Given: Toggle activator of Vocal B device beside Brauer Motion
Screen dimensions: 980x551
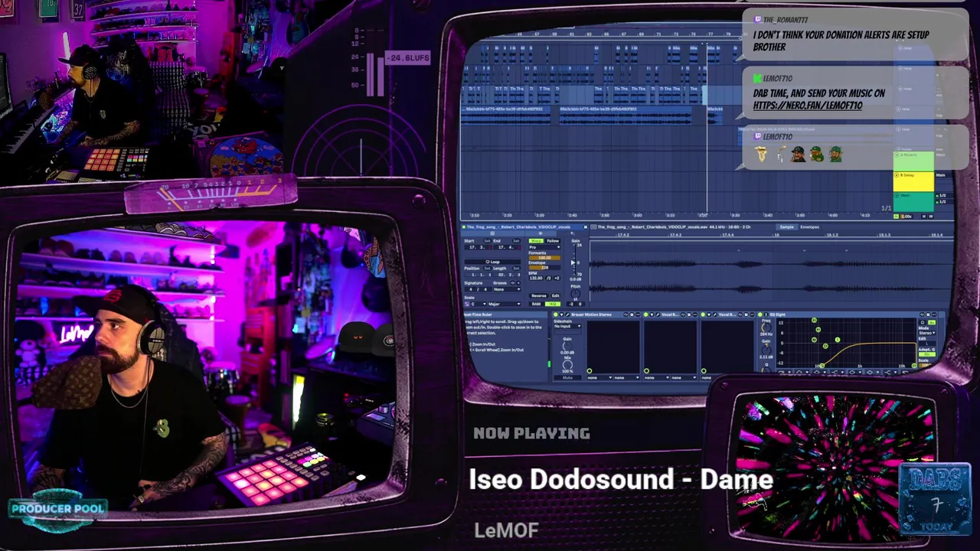Looking at the screenshot, I should coord(646,315).
